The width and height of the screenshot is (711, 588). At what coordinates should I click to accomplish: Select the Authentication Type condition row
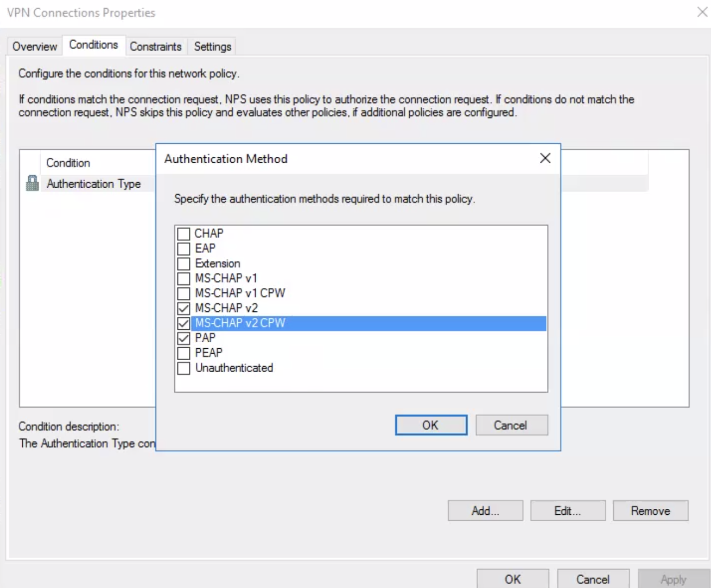coord(93,184)
